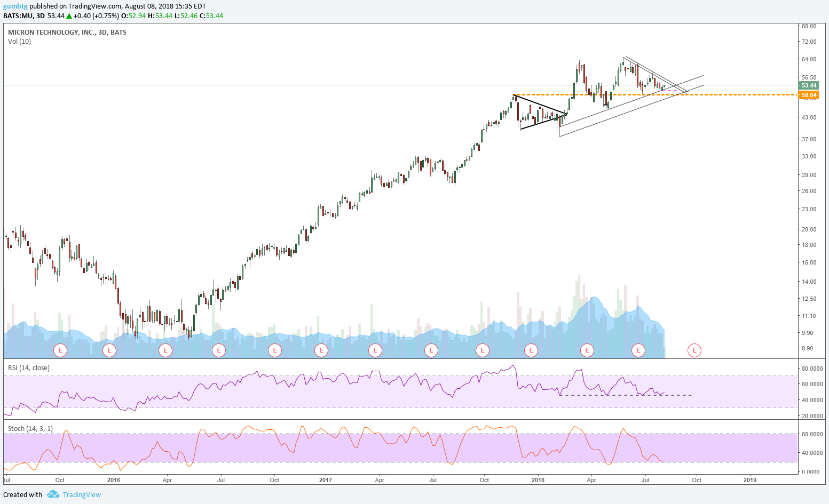Click the 43.00 price axis label
Image resolution: width=829 pixels, height=504 pixels.
[809, 117]
